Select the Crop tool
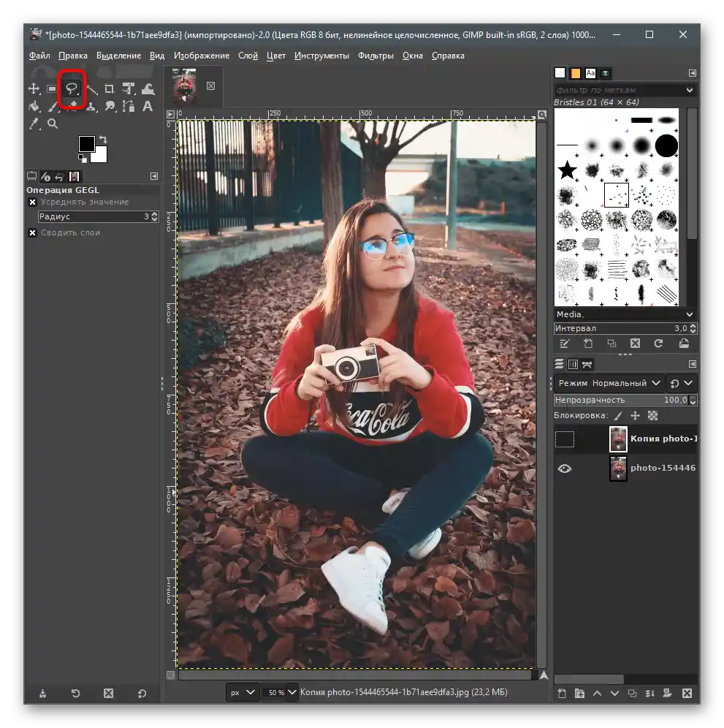This screenshot has height=728, width=724. (109, 88)
